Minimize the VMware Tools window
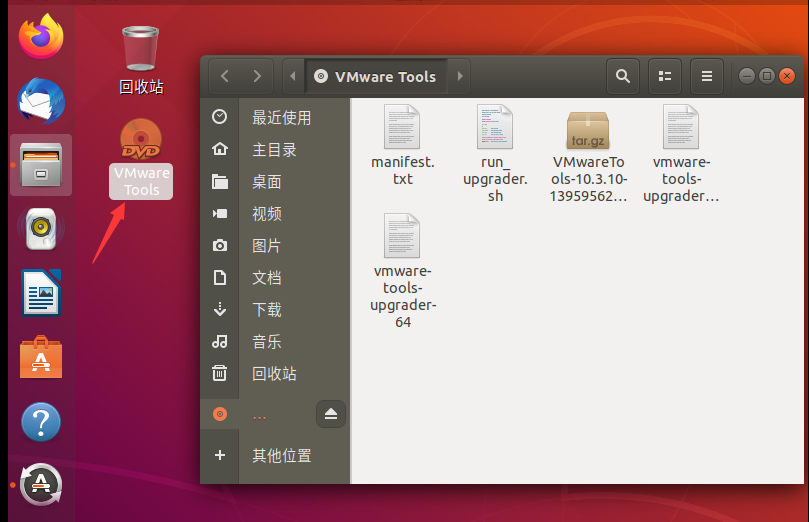809x522 pixels. 747,76
